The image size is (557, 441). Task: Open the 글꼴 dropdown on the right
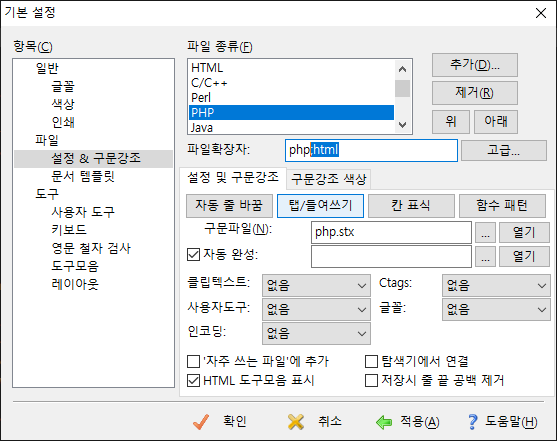click(x=496, y=309)
